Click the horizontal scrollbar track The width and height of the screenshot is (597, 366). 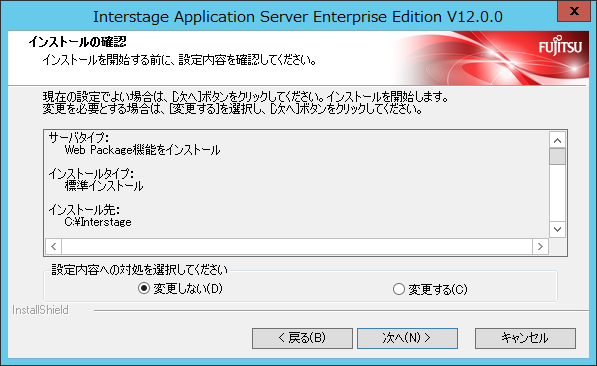pos(297,246)
